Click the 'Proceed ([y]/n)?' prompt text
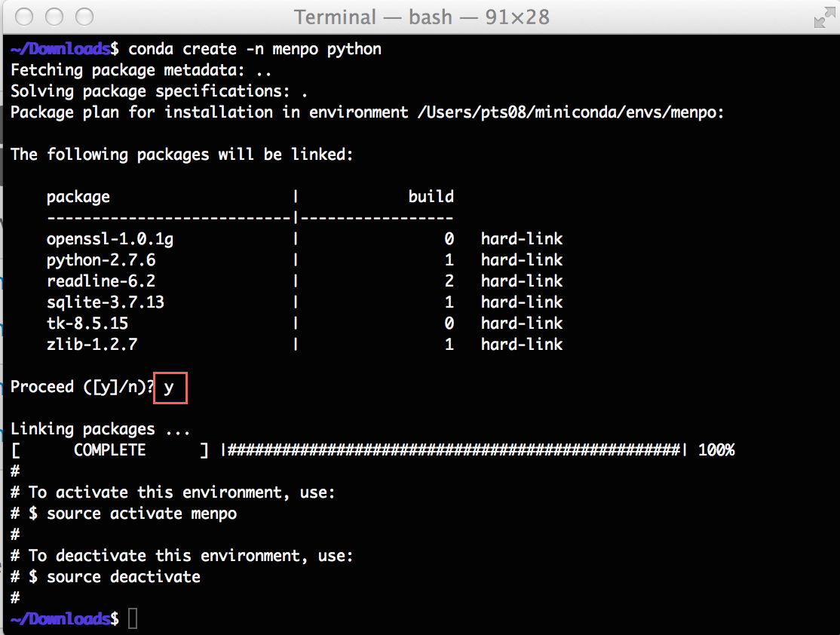Image resolution: width=840 pixels, height=635 pixels. [x=82, y=387]
